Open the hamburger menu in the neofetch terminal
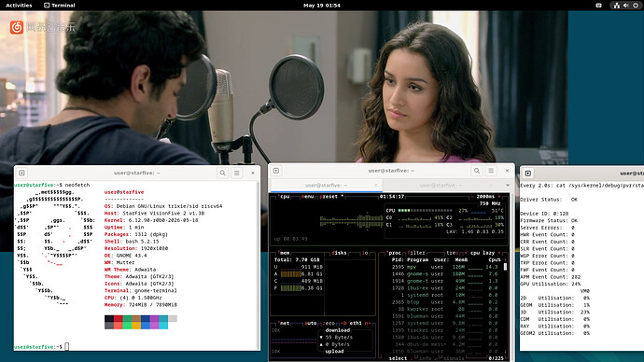 point(237,173)
